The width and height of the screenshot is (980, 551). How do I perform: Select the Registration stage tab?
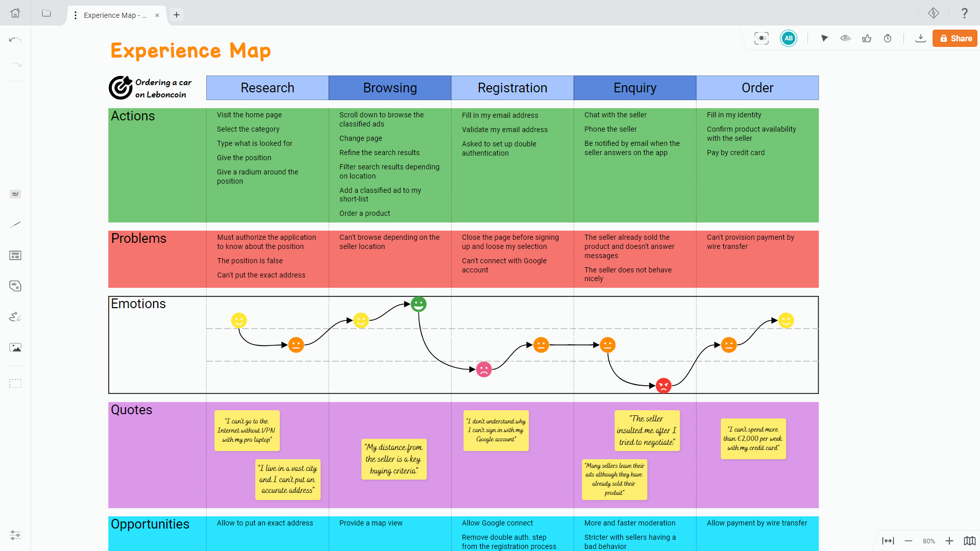[511, 87]
